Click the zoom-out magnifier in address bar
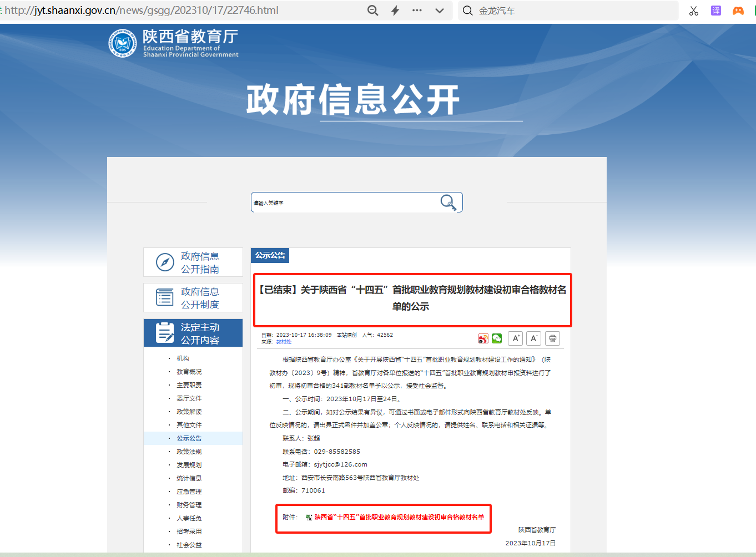This screenshot has width=756, height=557. [373, 11]
